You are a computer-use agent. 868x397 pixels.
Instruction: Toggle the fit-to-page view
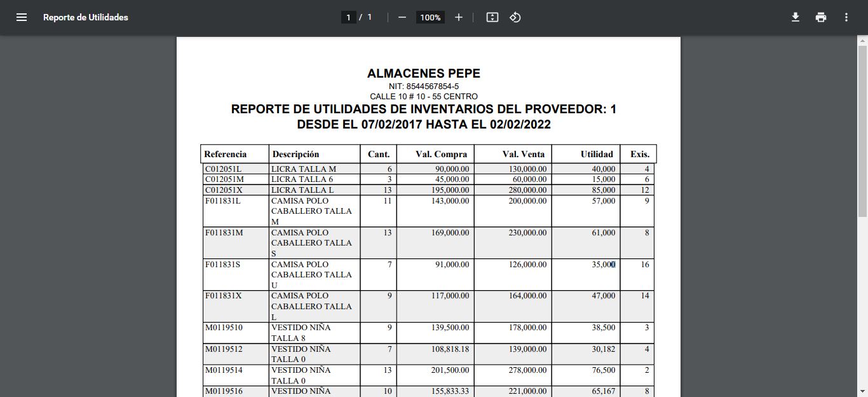point(492,17)
